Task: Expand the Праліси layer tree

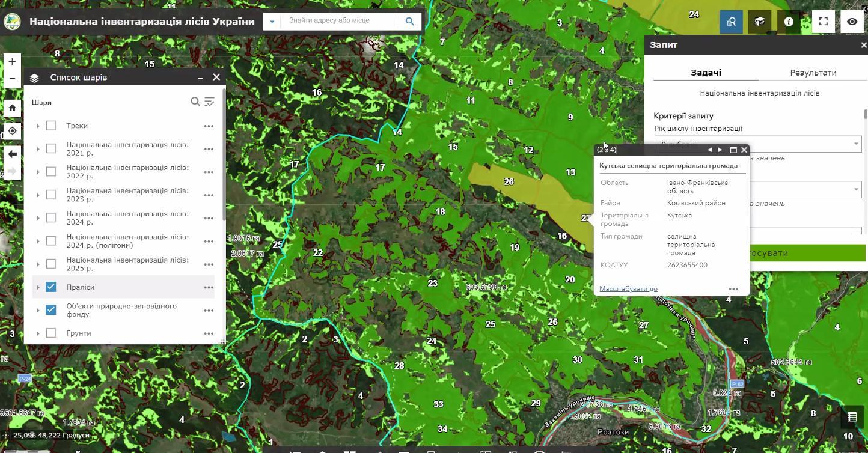Action: pos(38,287)
